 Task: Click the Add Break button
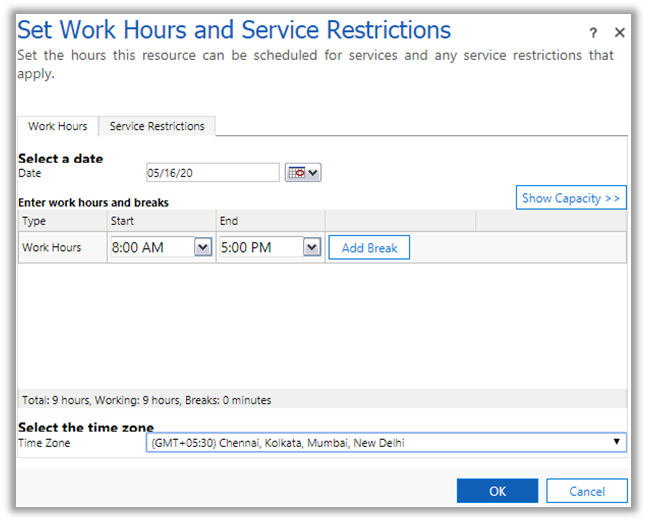click(x=369, y=248)
